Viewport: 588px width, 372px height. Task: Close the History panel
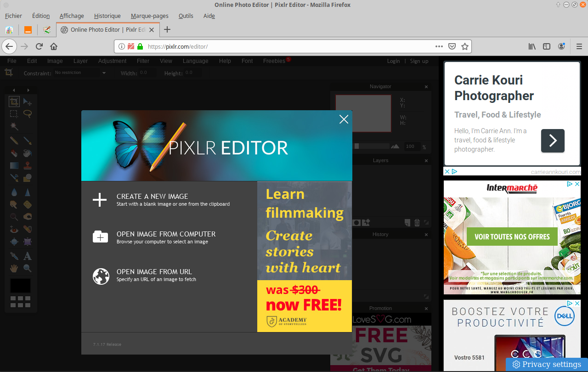[x=426, y=235]
